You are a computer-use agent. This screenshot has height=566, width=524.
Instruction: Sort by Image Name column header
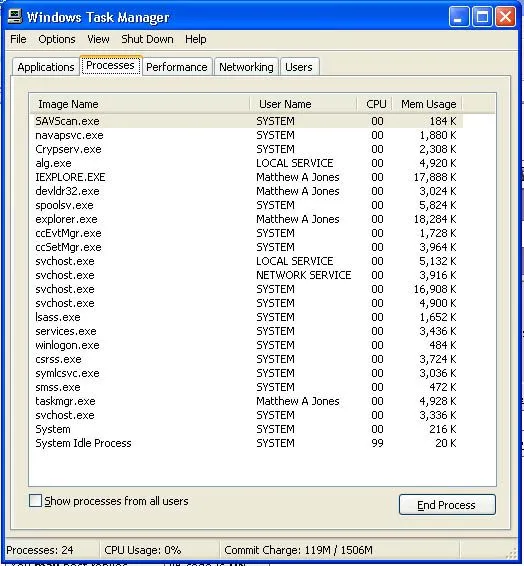(x=139, y=104)
